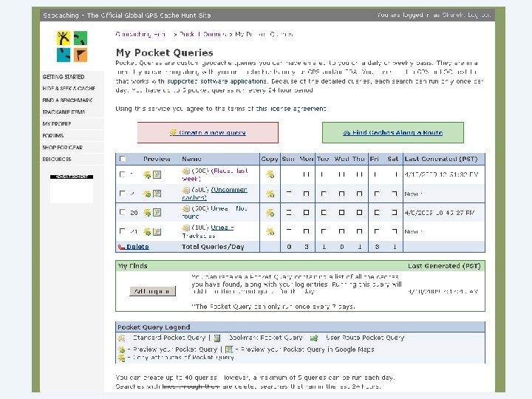Click Find Caches Along a Route link
The image size is (532, 399).
point(398,133)
